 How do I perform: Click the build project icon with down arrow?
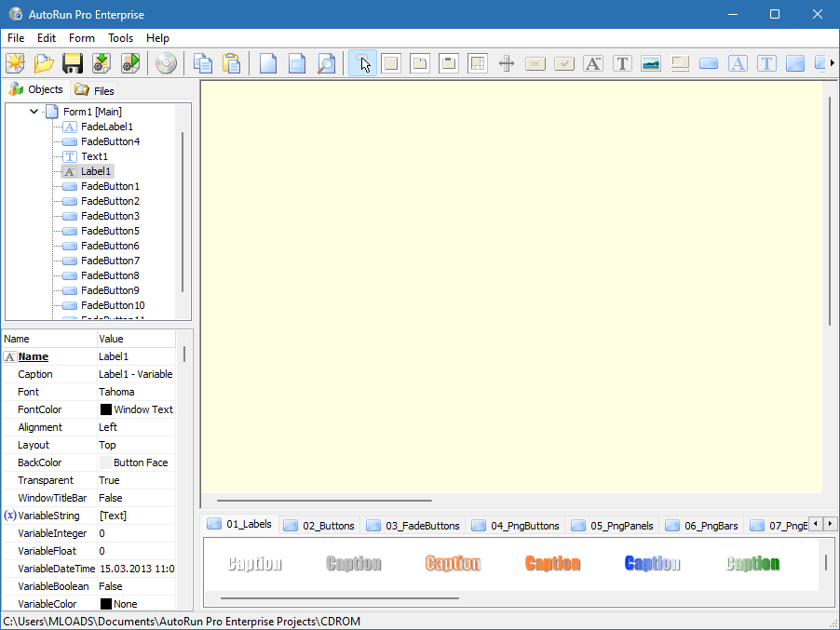pos(102,63)
